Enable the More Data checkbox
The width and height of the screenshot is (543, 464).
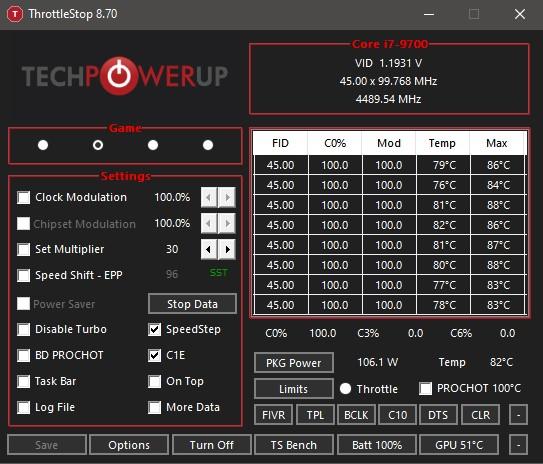pos(154,407)
